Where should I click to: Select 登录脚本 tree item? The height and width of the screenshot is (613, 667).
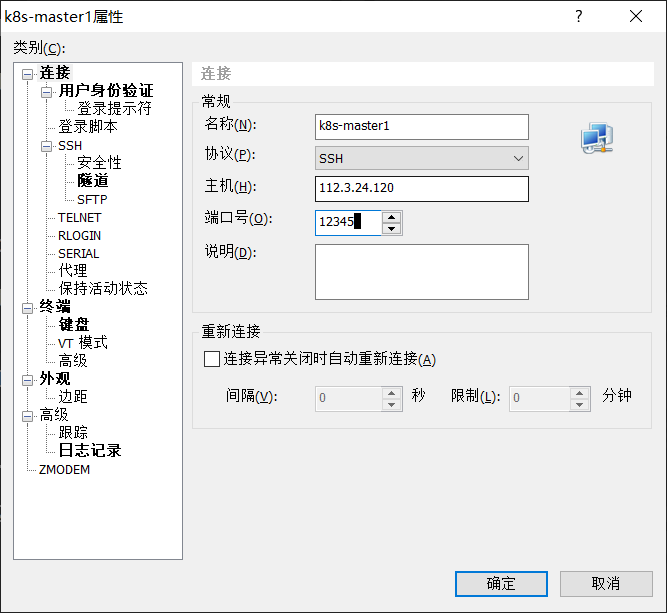coord(88,126)
